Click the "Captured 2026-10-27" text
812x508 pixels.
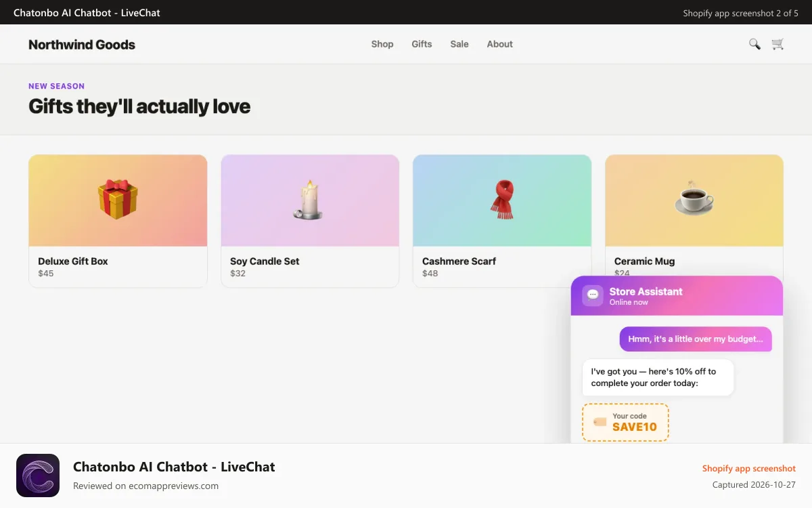[x=754, y=485]
